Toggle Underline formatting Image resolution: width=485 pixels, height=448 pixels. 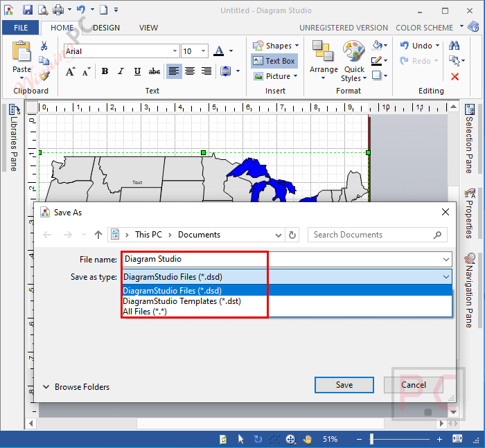pyautogui.click(x=137, y=71)
